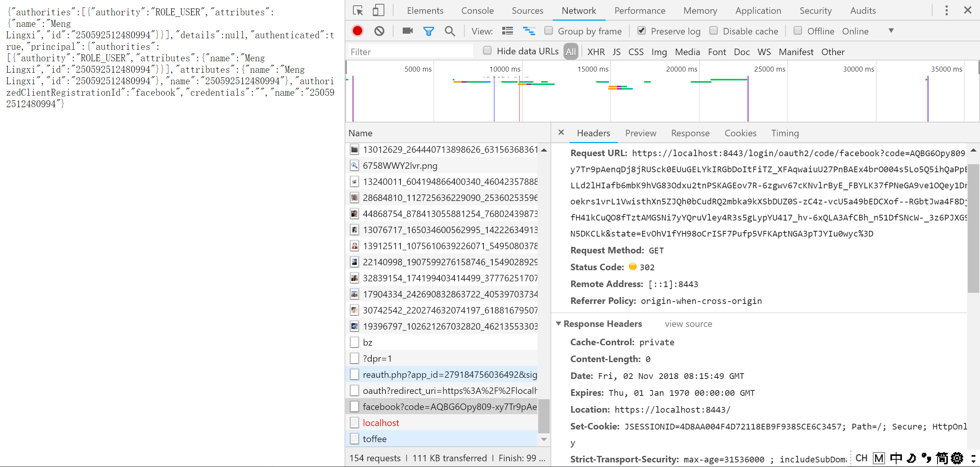Select XHR filter type

pos(596,52)
